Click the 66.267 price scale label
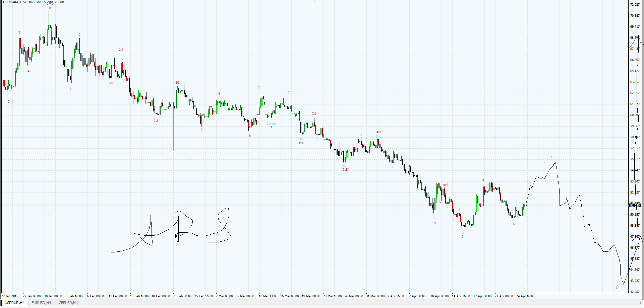The width and height of the screenshot is (644, 308). point(635,60)
